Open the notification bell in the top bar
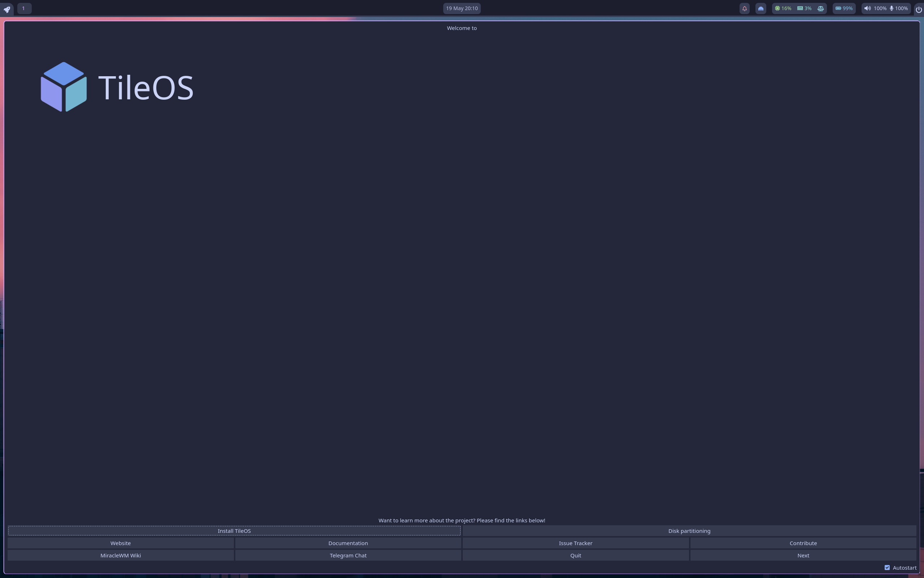 744,8
